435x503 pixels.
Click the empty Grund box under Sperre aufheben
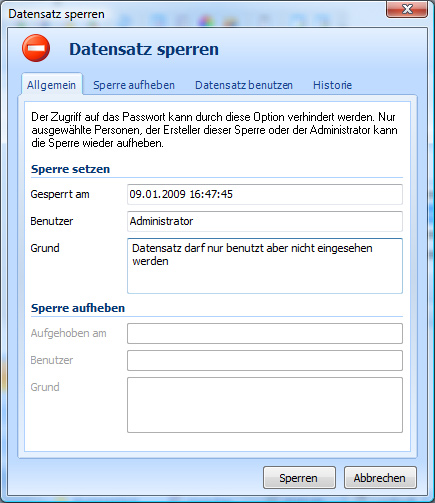(x=265, y=405)
